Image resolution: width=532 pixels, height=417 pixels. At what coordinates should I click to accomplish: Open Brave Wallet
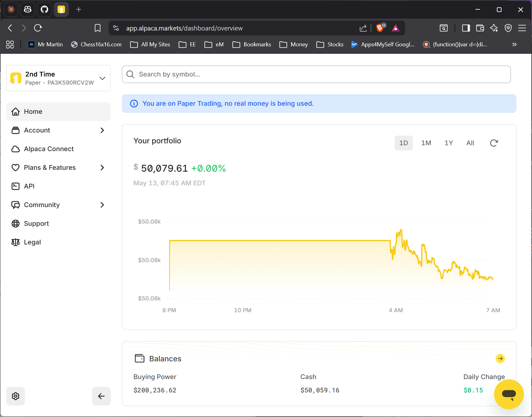pos(480,28)
